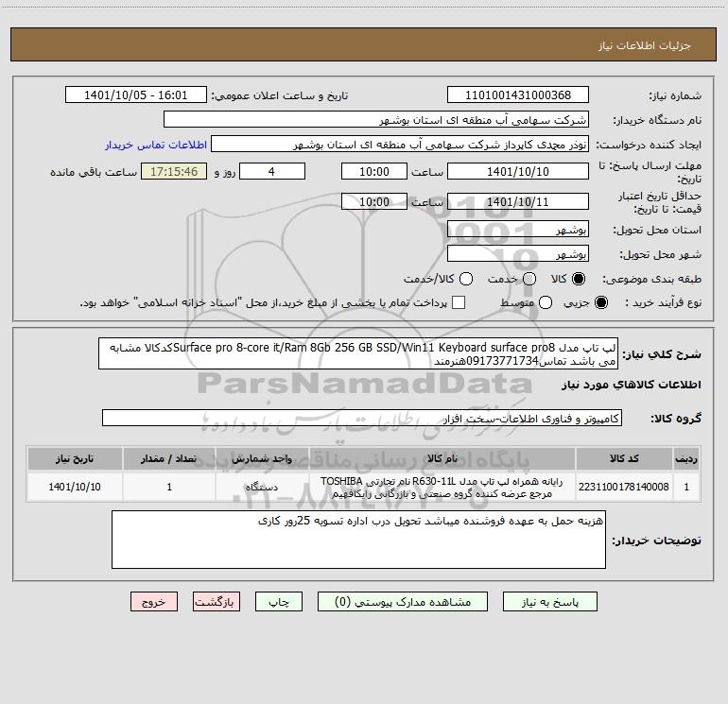The height and width of the screenshot is (704, 728).
Task: Select the خدمت radio button
Action: tap(529, 279)
